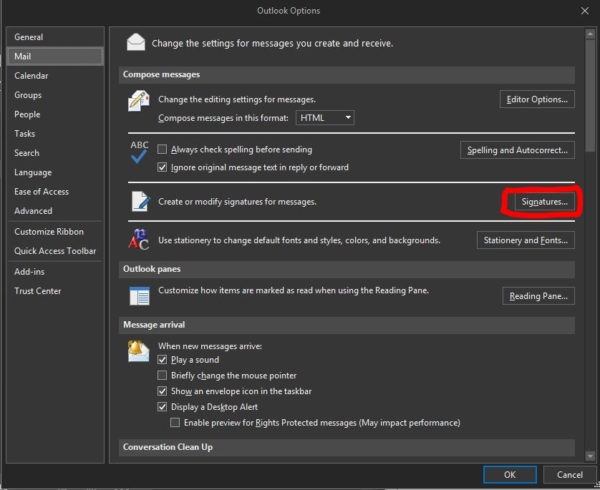Enable preview for Rights Protected messages
Viewport: 600px width, 490px height.
tap(175, 423)
